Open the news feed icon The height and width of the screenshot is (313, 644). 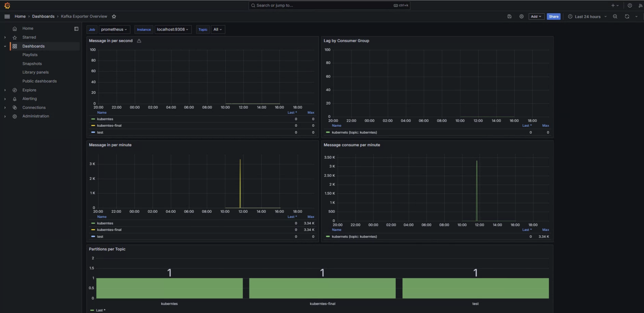tap(640, 5)
